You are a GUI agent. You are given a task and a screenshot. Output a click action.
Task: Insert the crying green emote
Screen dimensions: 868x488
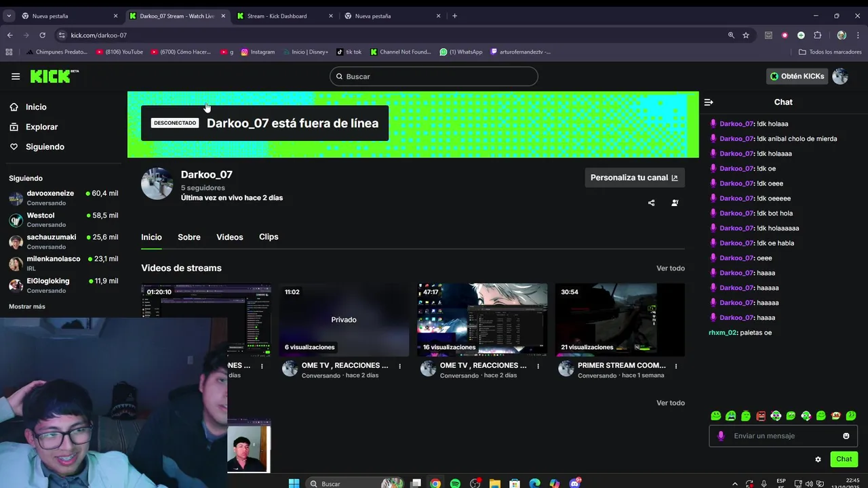coord(731,415)
